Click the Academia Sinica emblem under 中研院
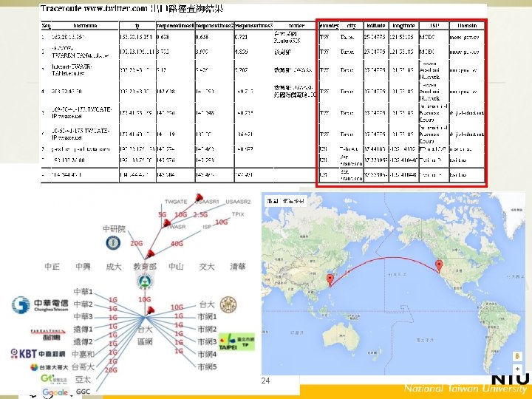Image resolution: width=532 pixels, height=399 pixels. tap(113, 243)
